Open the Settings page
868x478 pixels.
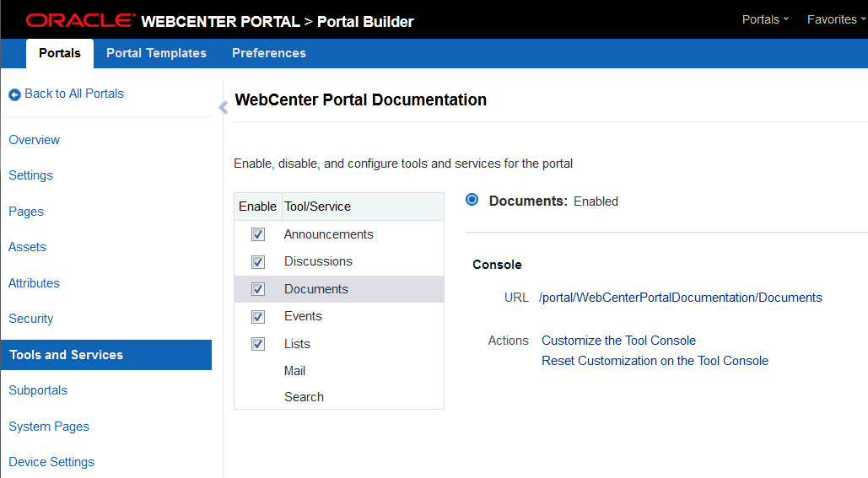click(x=31, y=175)
